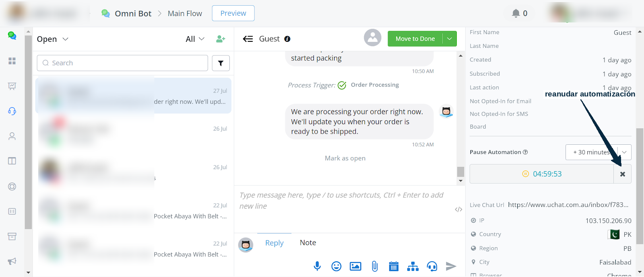The image size is (644, 277).
Task: Click the Move to Done button
Action: 415,39
